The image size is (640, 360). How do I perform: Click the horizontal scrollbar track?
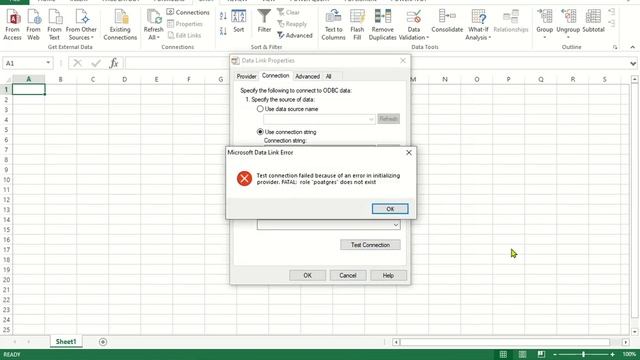[504, 342]
